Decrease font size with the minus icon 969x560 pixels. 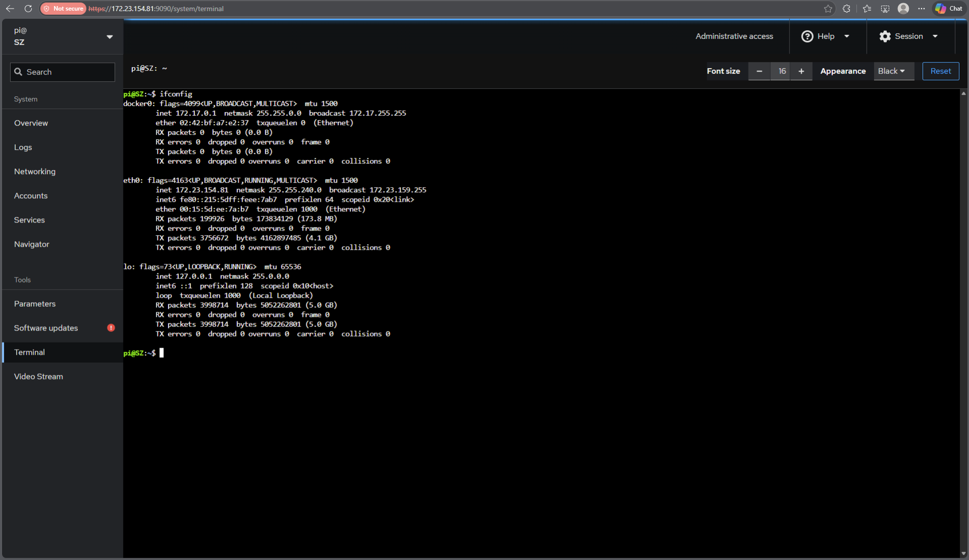coord(759,71)
